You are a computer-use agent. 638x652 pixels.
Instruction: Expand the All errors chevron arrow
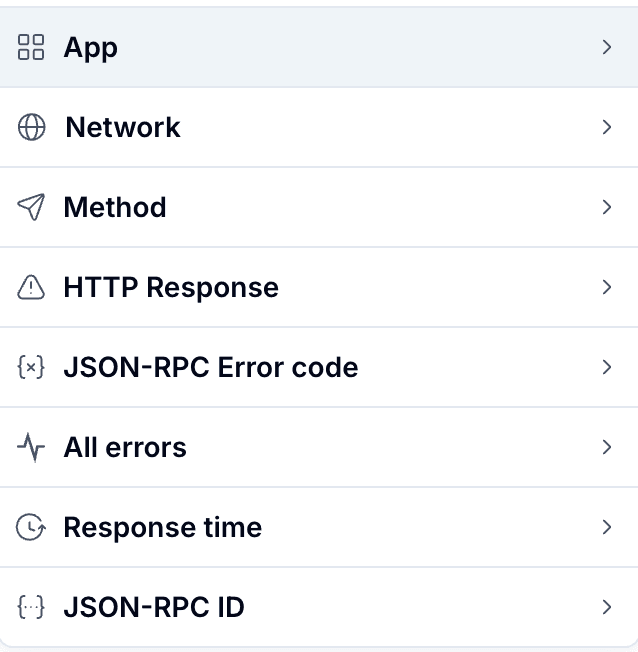pyautogui.click(x=606, y=447)
